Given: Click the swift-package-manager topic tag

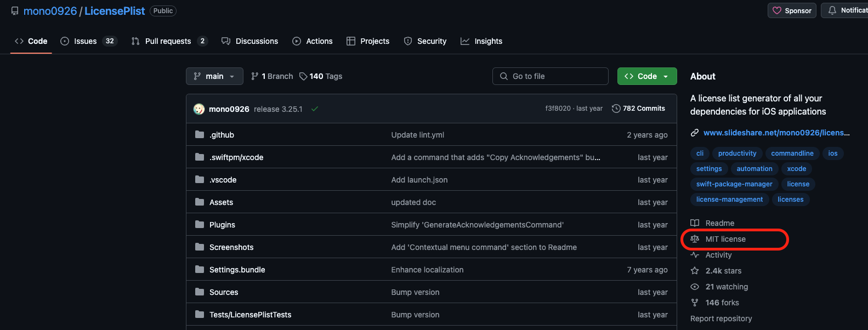Looking at the screenshot, I should click(734, 184).
